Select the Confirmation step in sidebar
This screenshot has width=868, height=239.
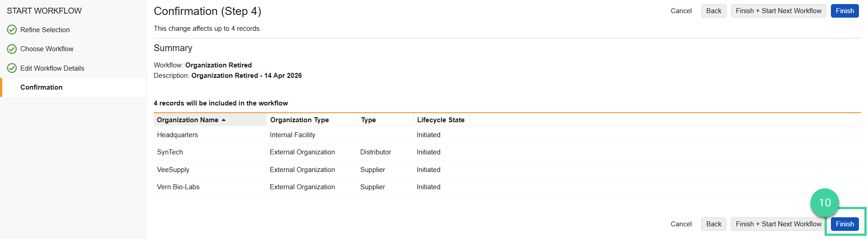click(x=41, y=87)
